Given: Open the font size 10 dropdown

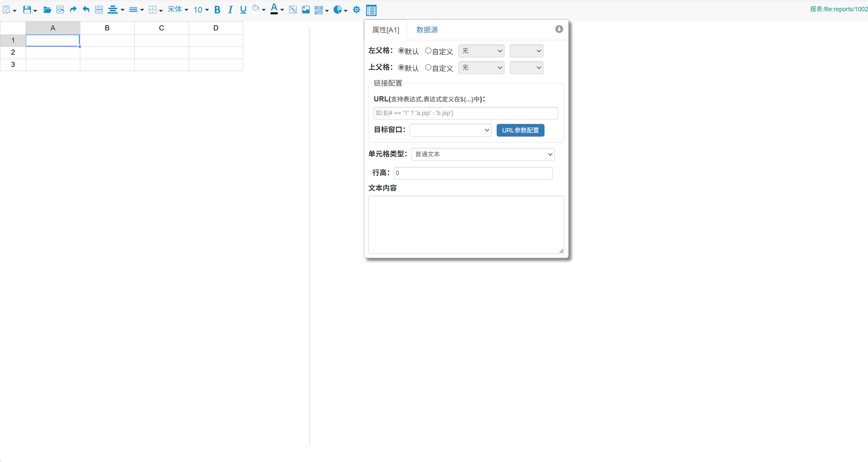Looking at the screenshot, I should click(201, 10).
